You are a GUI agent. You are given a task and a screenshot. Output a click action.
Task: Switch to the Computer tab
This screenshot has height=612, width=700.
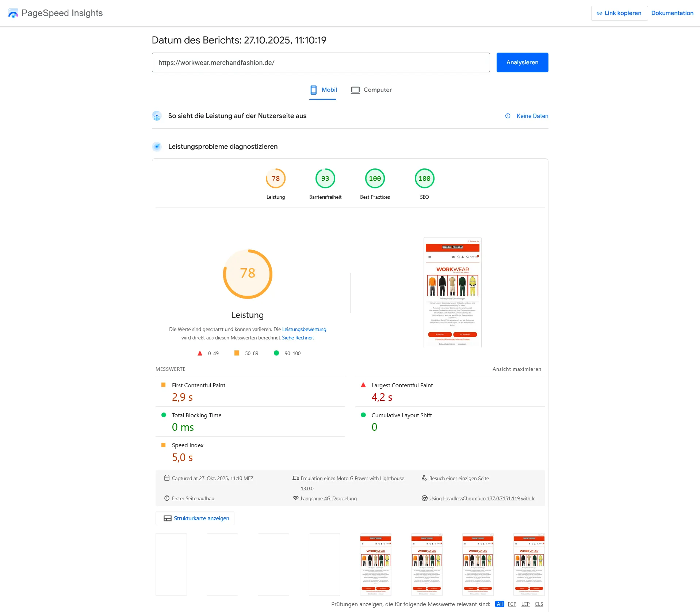pyautogui.click(x=371, y=90)
